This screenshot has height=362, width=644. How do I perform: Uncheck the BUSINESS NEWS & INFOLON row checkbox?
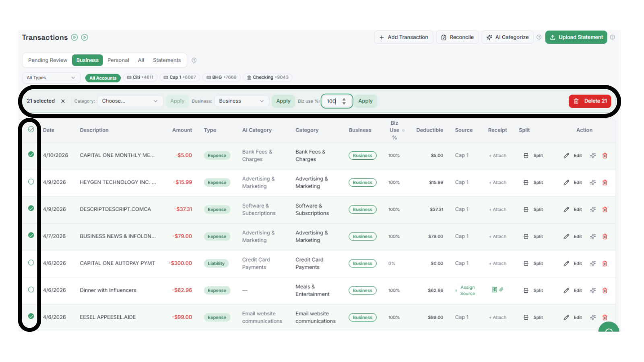point(31,235)
